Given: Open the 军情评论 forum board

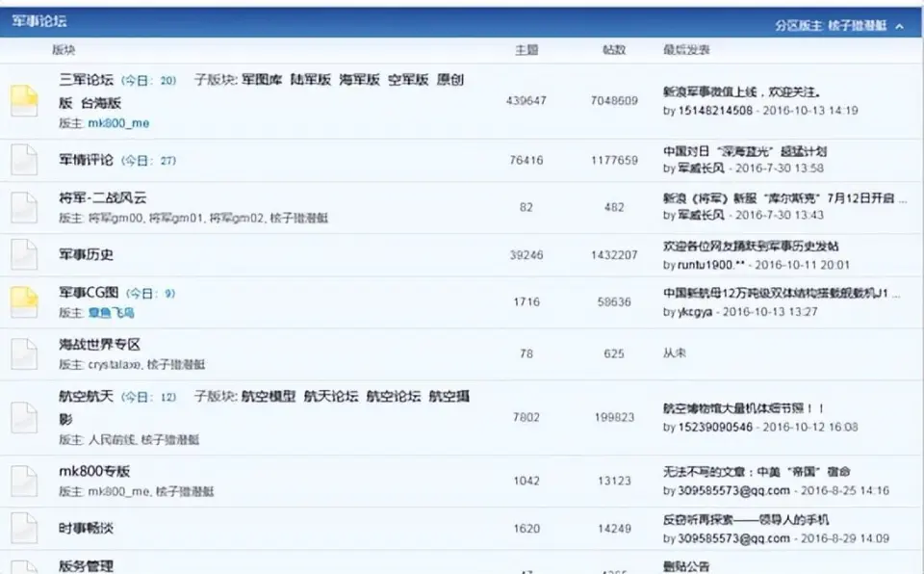Looking at the screenshot, I should pyautogui.click(x=86, y=160).
